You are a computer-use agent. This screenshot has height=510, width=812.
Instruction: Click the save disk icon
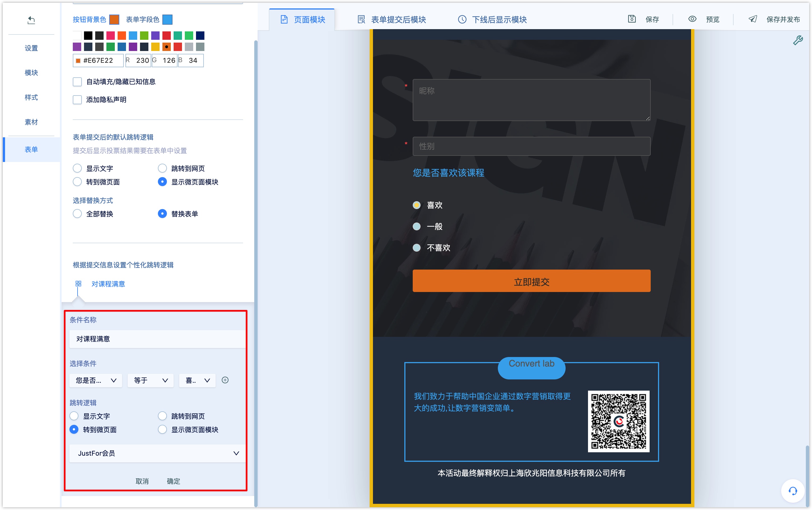[631, 19]
